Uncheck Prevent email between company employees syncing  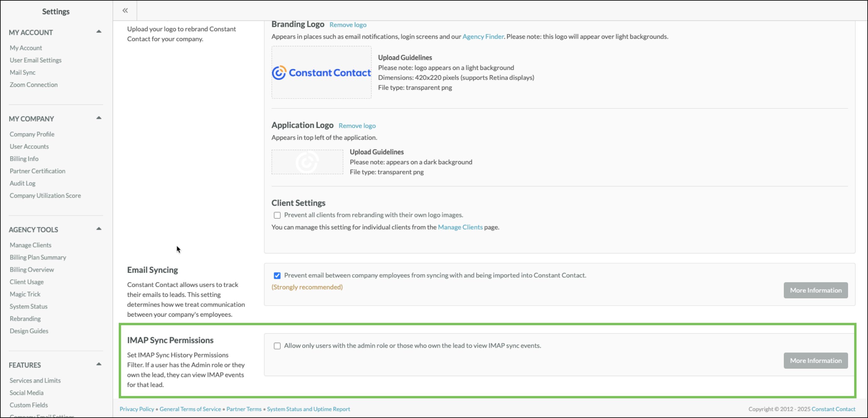(x=277, y=276)
